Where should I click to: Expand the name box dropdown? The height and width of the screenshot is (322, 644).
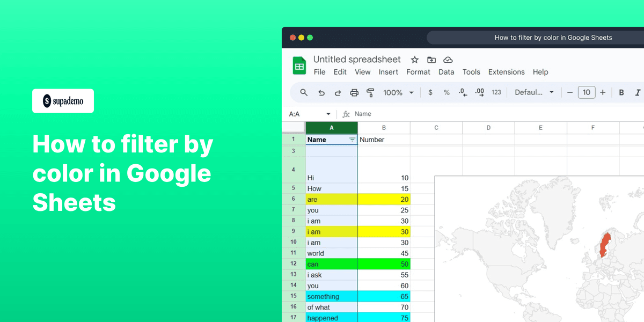329,114
